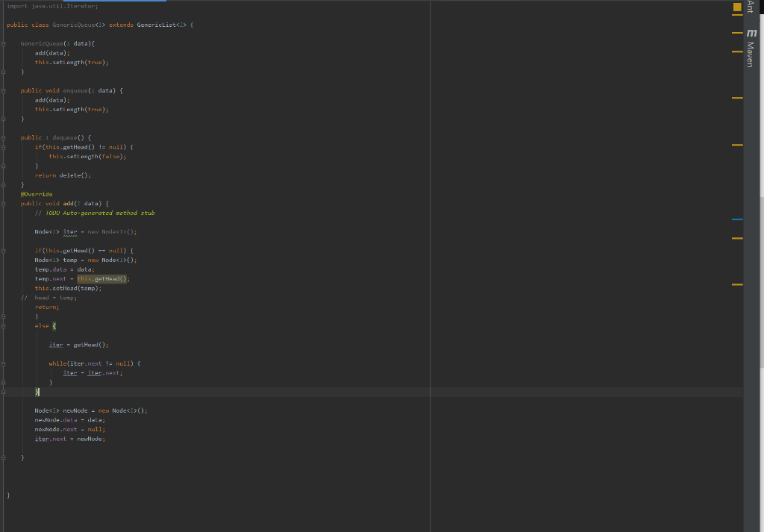764x532 pixels.
Task: Click the yellow warning marker beside the enqueue method
Action: 737,97
